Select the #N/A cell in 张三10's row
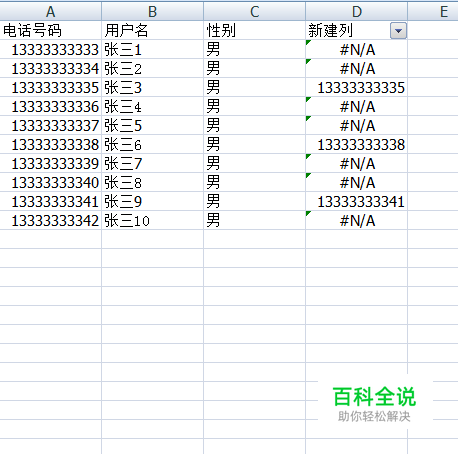Image resolution: width=458 pixels, height=454 pixels. [x=357, y=221]
